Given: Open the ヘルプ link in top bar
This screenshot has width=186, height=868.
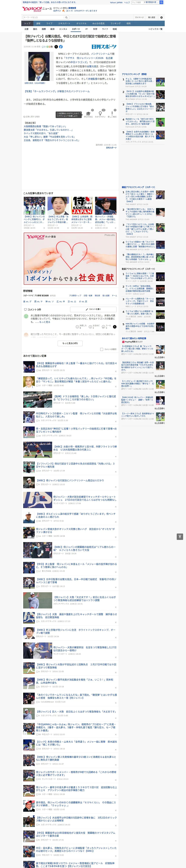Looking at the screenshot, I should [x=127, y=2].
